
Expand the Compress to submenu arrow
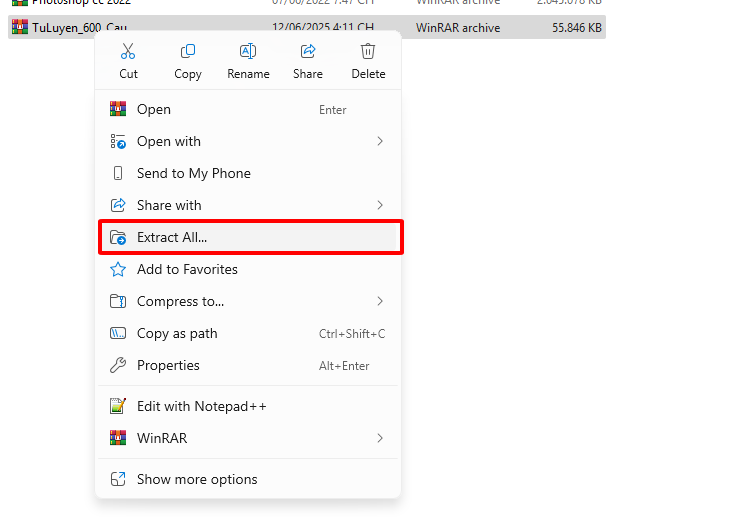[380, 301]
